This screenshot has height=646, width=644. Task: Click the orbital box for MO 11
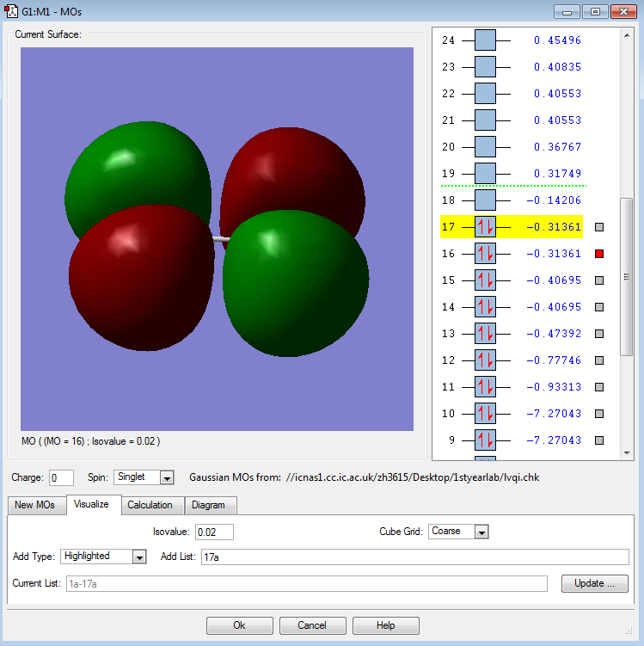485,387
